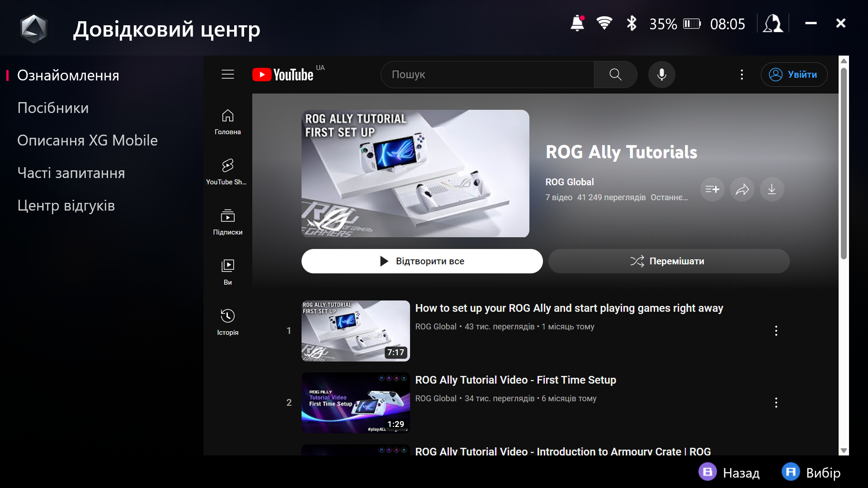Share the ROG Ally Tutorials playlist
Image resolution: width=868 pixels, height=488 pixels.
(x=742, y=189)
